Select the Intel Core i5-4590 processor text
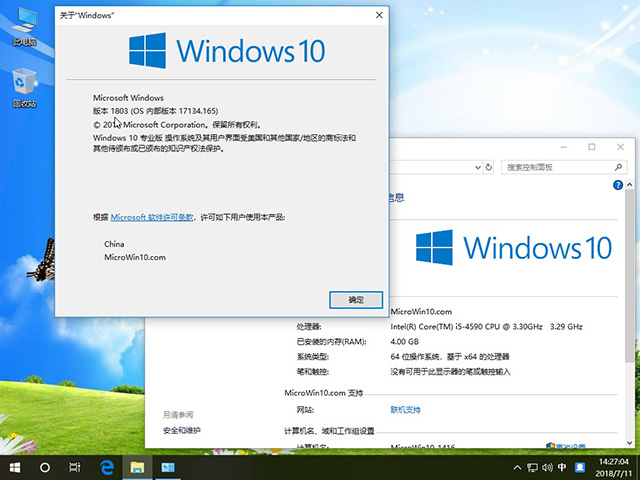Image resolution: width=640 pixels, height=480 pixels. pyautogui.click(x=486, y=327)
